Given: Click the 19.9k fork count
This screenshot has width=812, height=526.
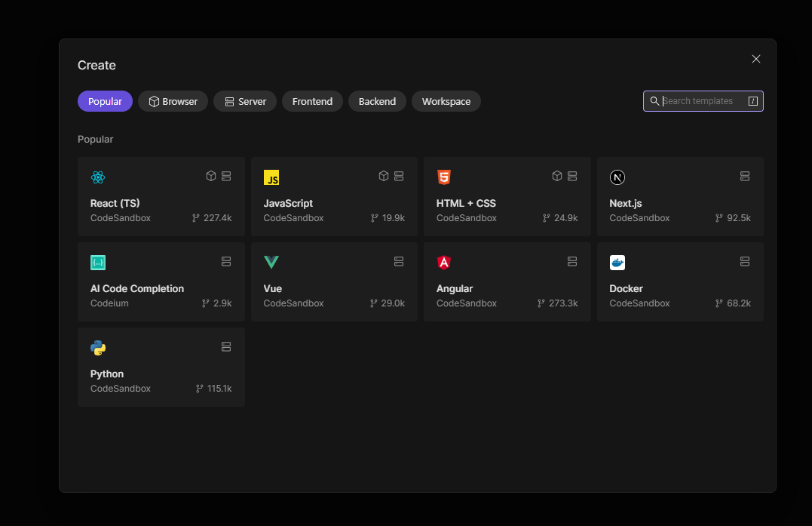Looking at the screenshot, I should (394, 218).
